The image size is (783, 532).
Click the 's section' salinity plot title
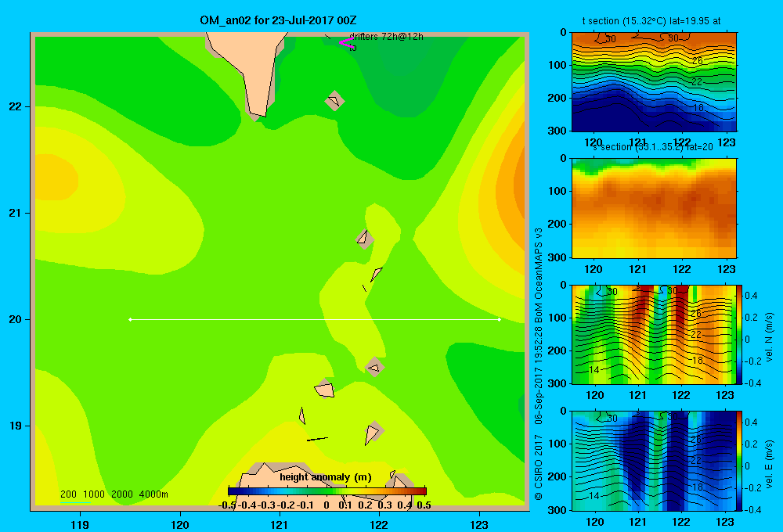click(x=653, y=147)
